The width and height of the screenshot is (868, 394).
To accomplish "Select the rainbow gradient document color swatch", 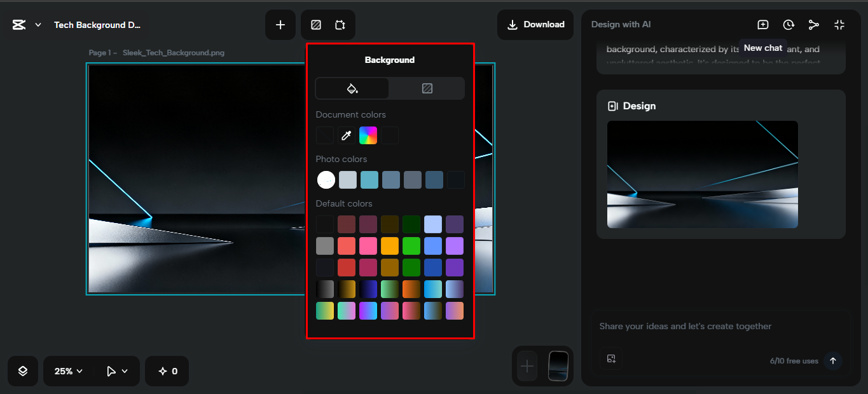I will pos(368,135).
